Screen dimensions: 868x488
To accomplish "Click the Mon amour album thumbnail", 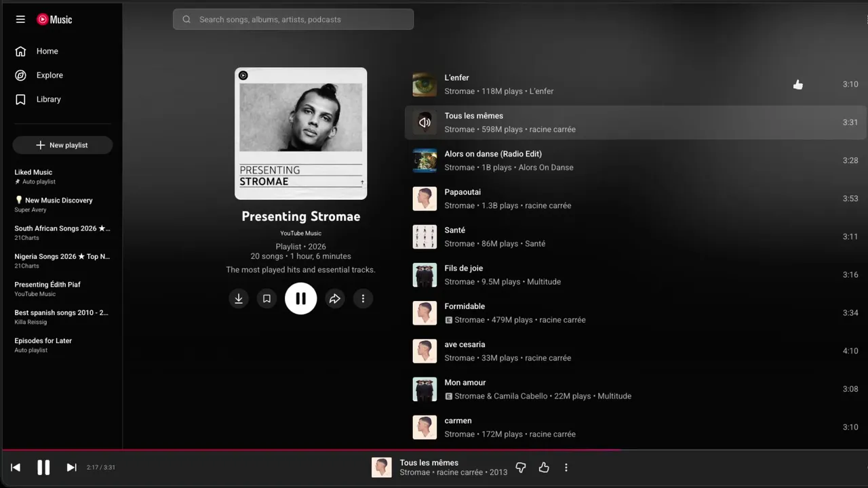I will 425,389.
